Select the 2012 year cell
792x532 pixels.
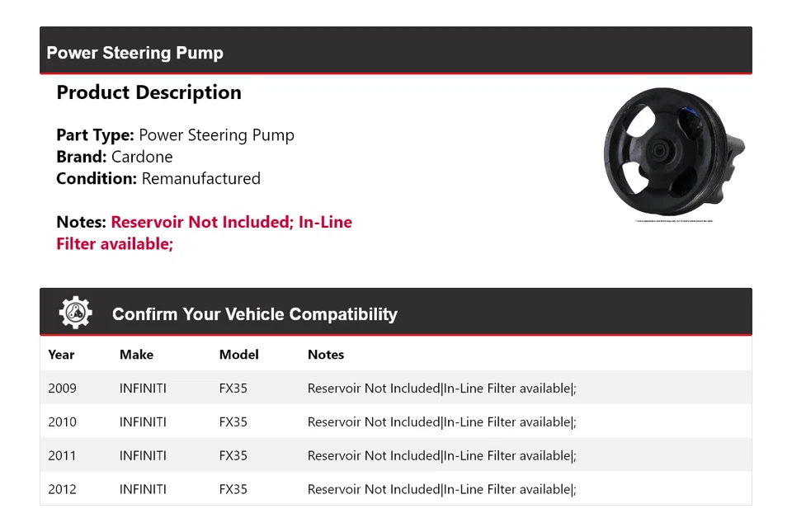pos(62,489)
